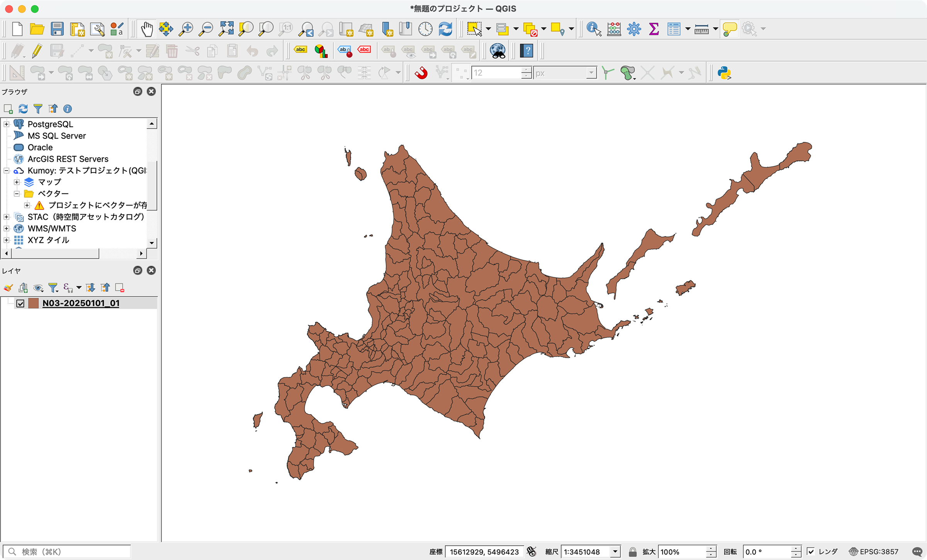This screenshot has height=560, width=927.
Task: Select the Pan Map tool
Action: coord(147,29)
